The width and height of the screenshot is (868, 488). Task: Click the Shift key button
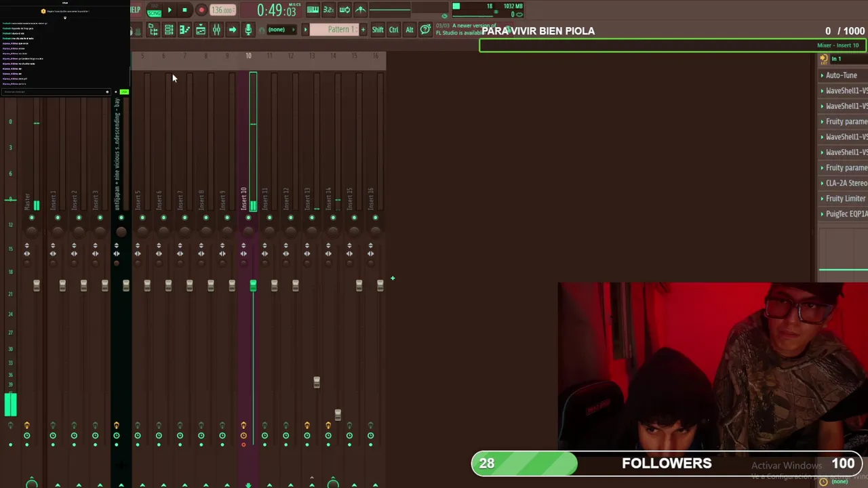[378, 30]
